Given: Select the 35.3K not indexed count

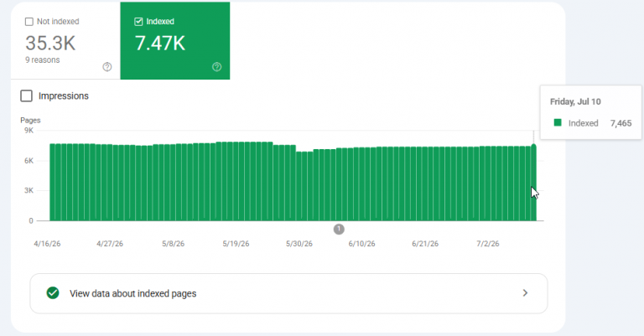Looking at the screenshot, I should click(50, 43).
